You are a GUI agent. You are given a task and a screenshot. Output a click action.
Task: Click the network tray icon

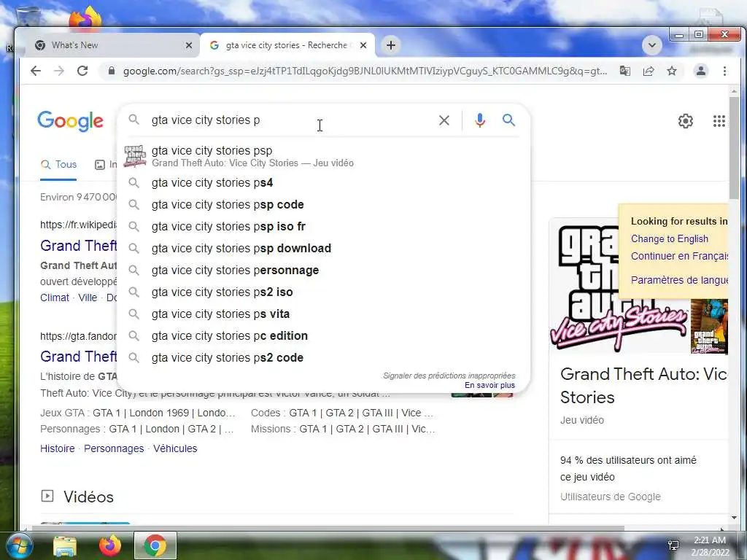(x=673, y=545)
